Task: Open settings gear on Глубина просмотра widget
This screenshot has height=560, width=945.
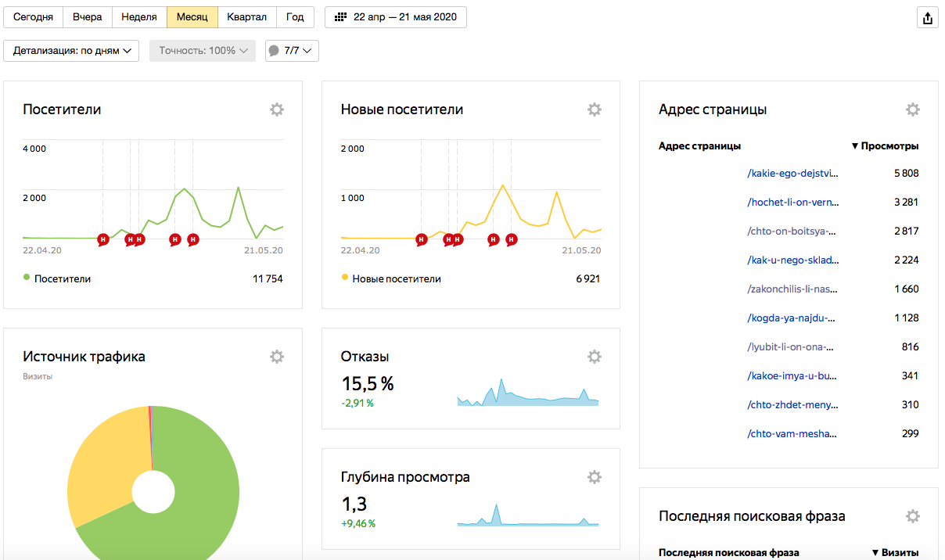Action: [x=595, y=477]
